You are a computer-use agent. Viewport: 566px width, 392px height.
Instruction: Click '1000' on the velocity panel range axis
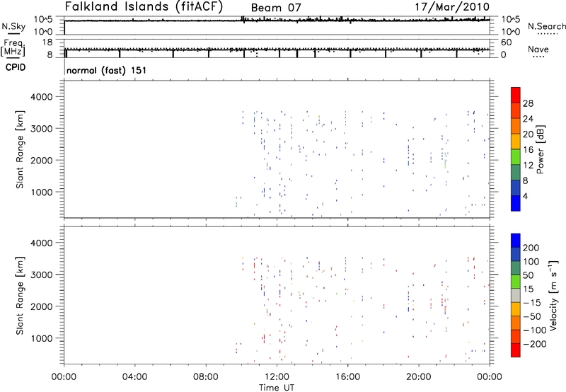click(x=42, y=338)
